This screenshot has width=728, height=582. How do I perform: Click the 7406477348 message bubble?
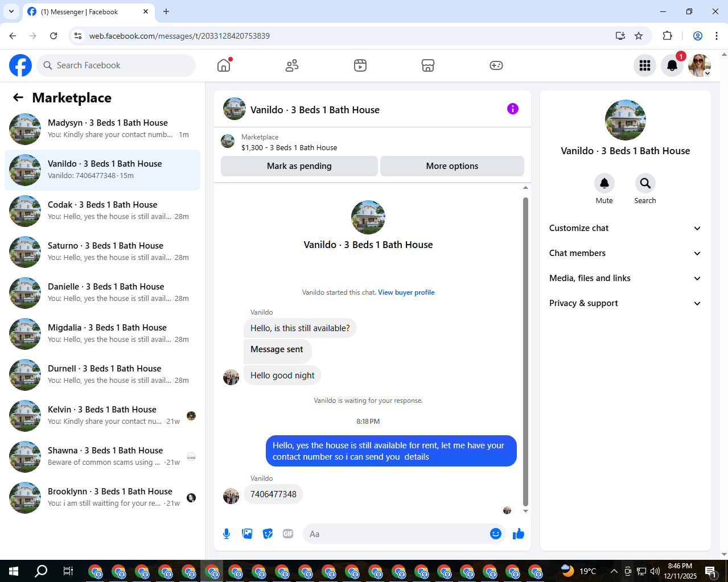273,494
